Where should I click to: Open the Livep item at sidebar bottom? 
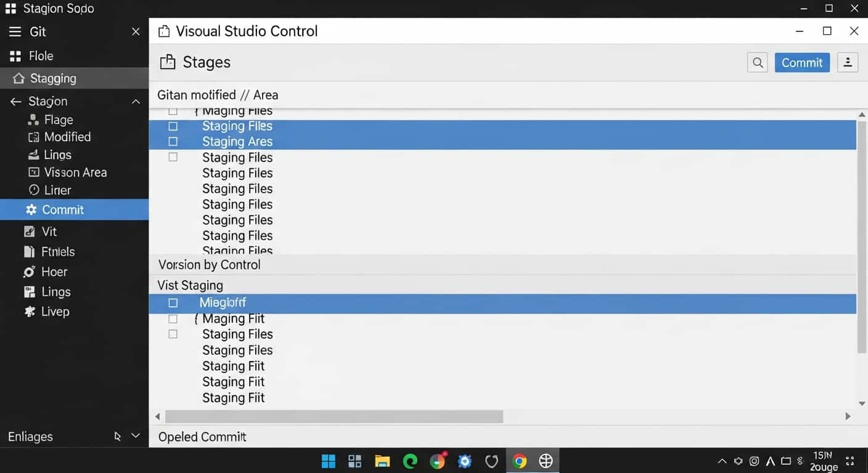[x=55, y=311]
